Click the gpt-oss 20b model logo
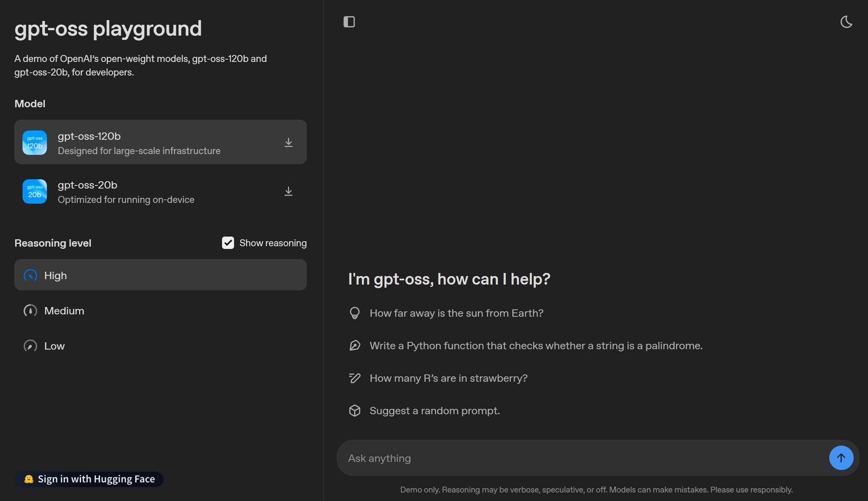Screen dimensions: 868x501 coord(35,191)
